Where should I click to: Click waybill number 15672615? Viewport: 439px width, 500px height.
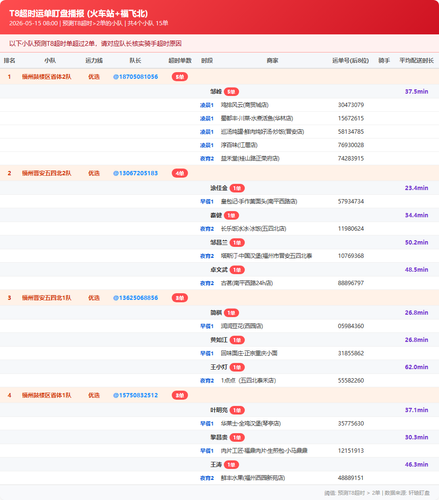[351, 118]
